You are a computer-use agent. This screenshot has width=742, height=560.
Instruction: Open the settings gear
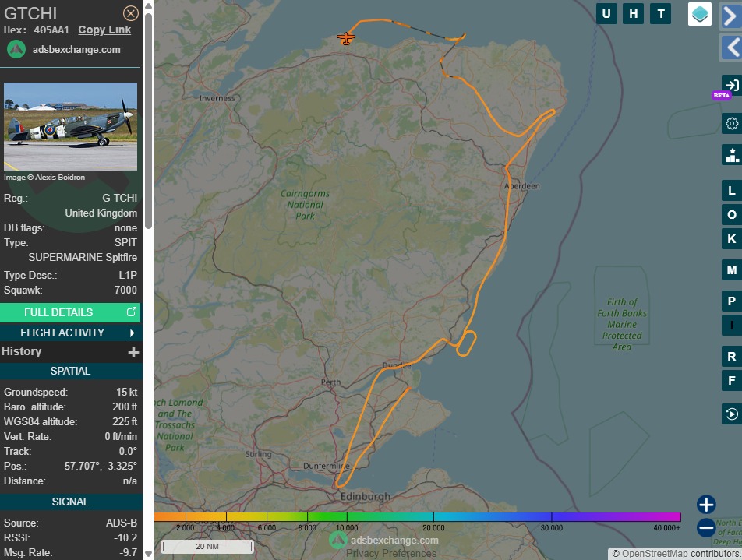tap(731, 123)
